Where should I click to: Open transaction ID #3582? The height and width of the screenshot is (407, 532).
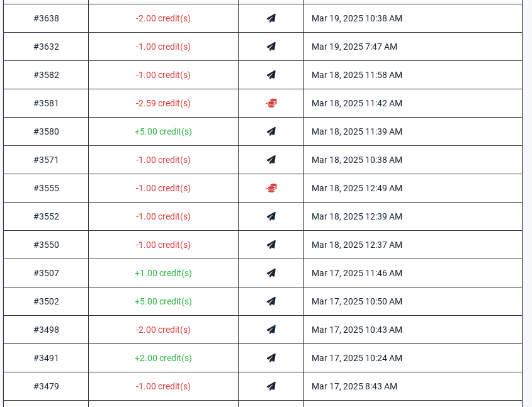pyautogui.click(x=46, y=75)
